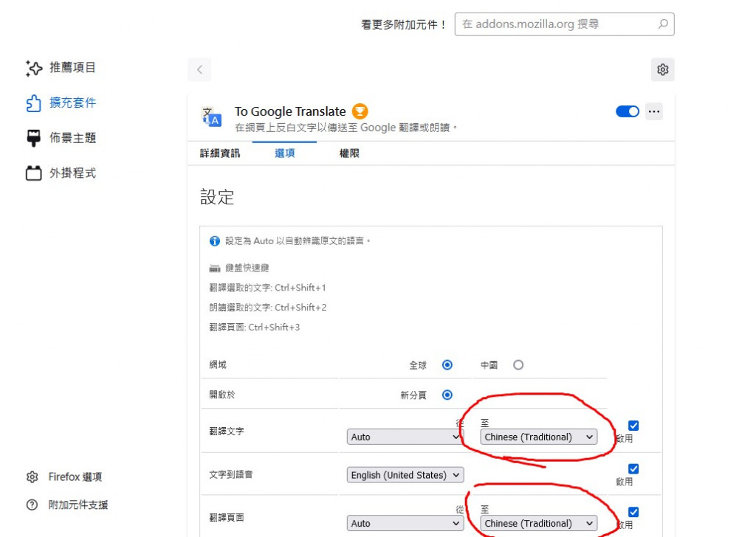Click 外掛程式 sidebar label
Screen dimensions: 756x537
coord(72,173)
